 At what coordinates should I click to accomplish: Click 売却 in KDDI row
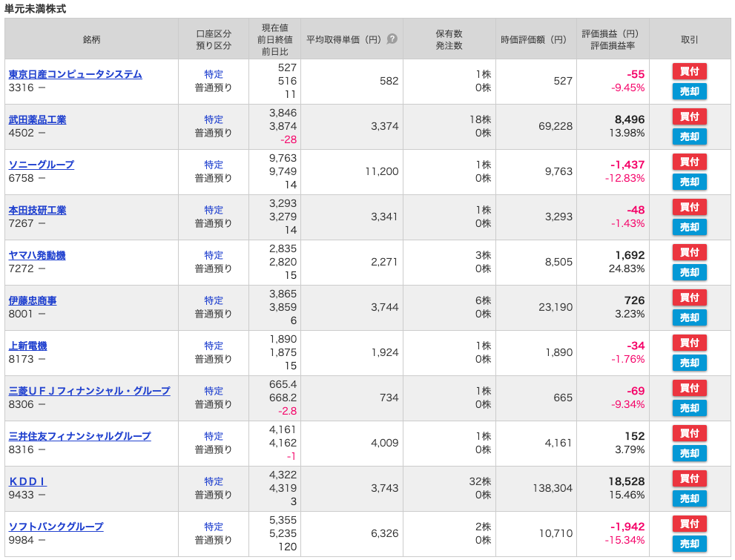pyautogui.click(x=690, y=498)
